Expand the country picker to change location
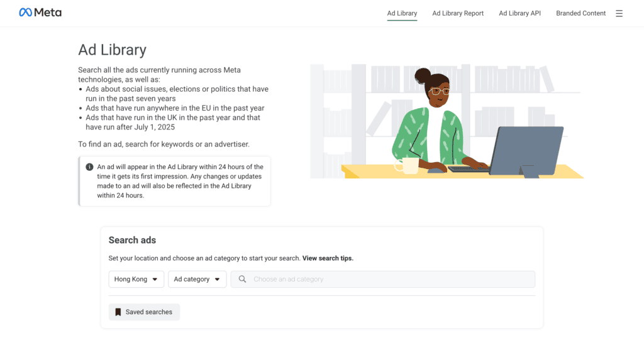The height and width of the screenshot is (362, 644). click(136, 279)
